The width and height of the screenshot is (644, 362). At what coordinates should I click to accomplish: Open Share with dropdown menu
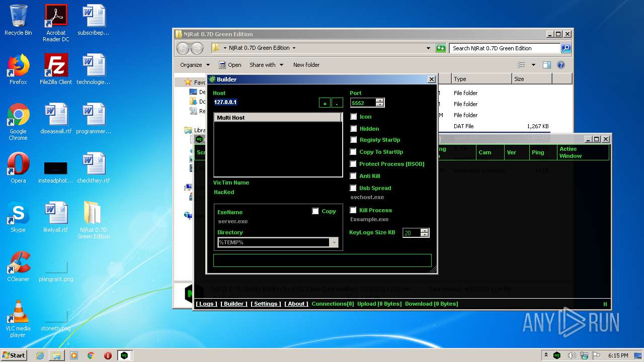click(266, 65)
